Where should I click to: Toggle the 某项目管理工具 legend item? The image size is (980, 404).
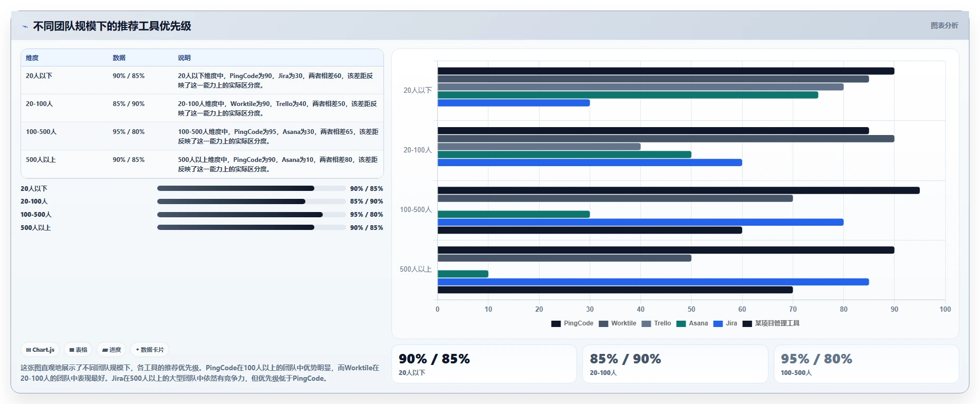771,324
